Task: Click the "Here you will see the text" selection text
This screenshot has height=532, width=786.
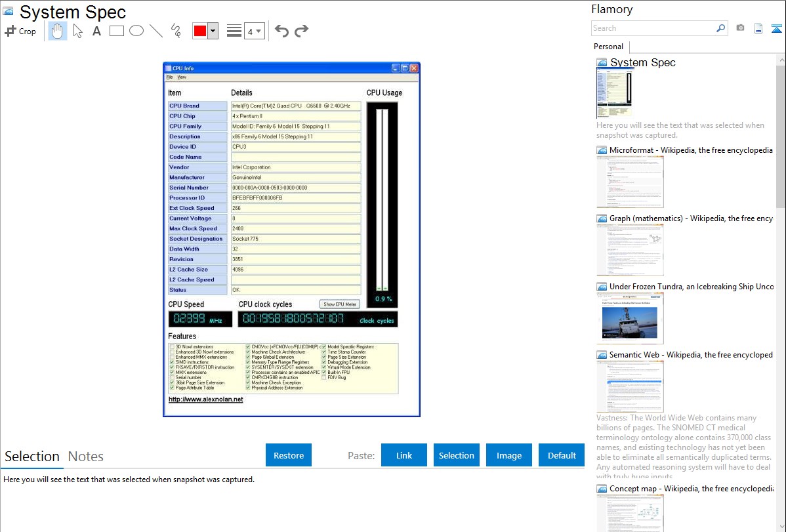Action: coord(129,480)
